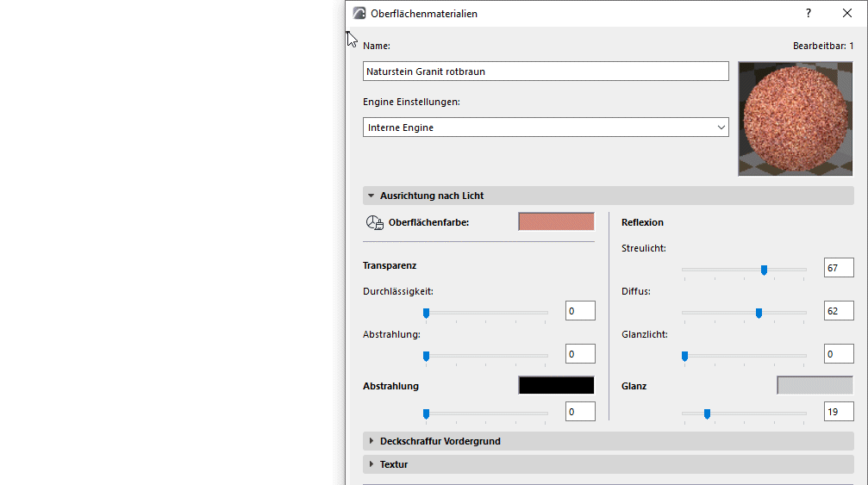Open the Engine Einstellungen dropdown

point(546,127)
